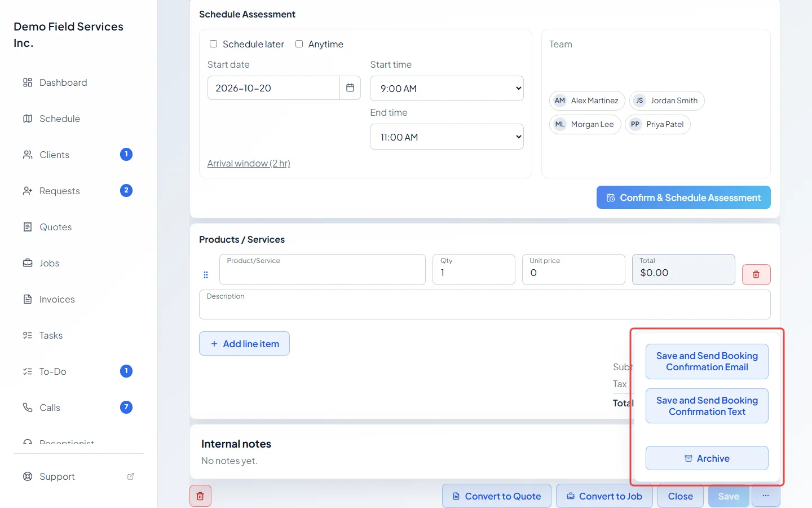Image resolution: width=812 pixels, height=508 pixels.
Task: Click the Jobs briefcase icon
Action: (x=27, y=263)
